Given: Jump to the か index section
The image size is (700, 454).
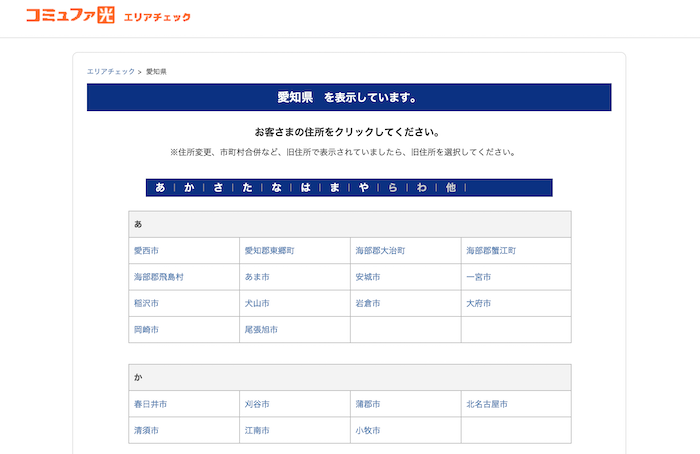Looking at the screenshot, I should coord(189,187).
